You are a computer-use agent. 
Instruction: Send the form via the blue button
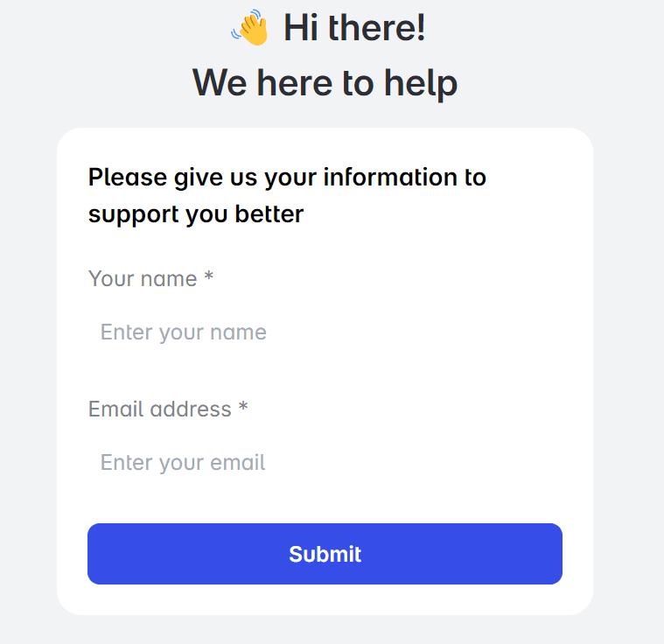pos(325,554)
